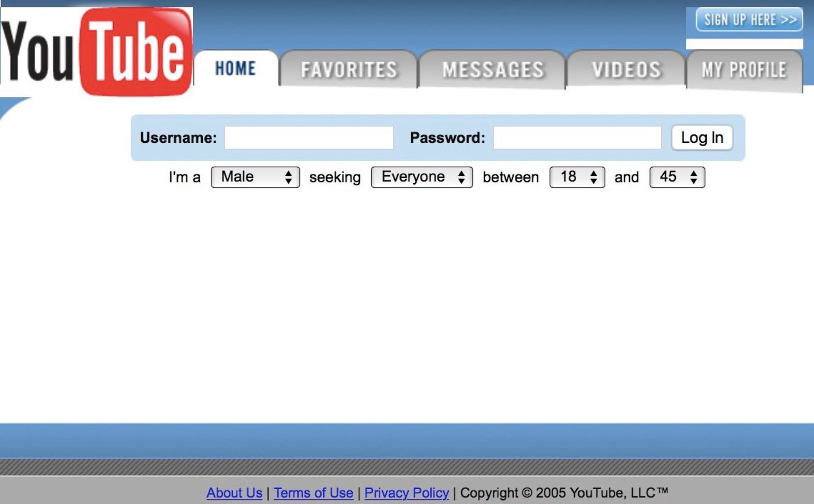The height and width of the screenshot is (504, 814).
Task: Click the 'Username:' label
Action: pos(178,138)
